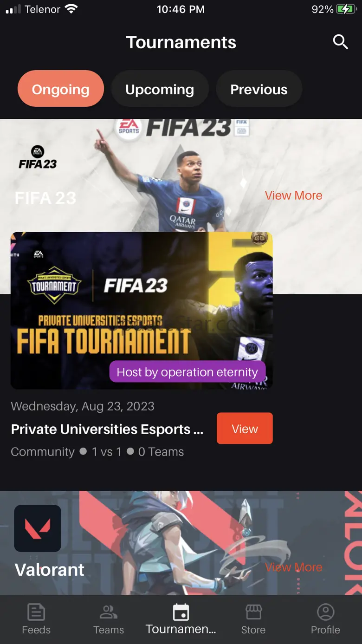The width and height of the screenshot is (362, 644).
Task: Check the battery status icon
Action: click(346, 9)
